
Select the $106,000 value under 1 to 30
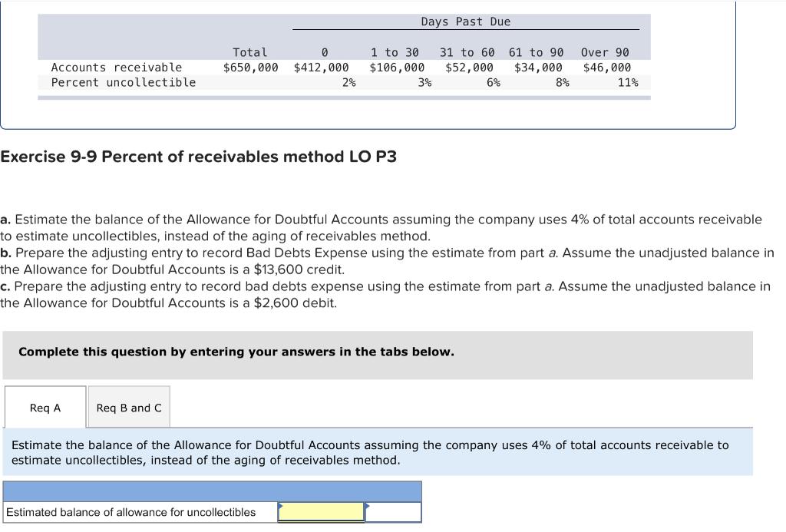[x=398, y=67]
